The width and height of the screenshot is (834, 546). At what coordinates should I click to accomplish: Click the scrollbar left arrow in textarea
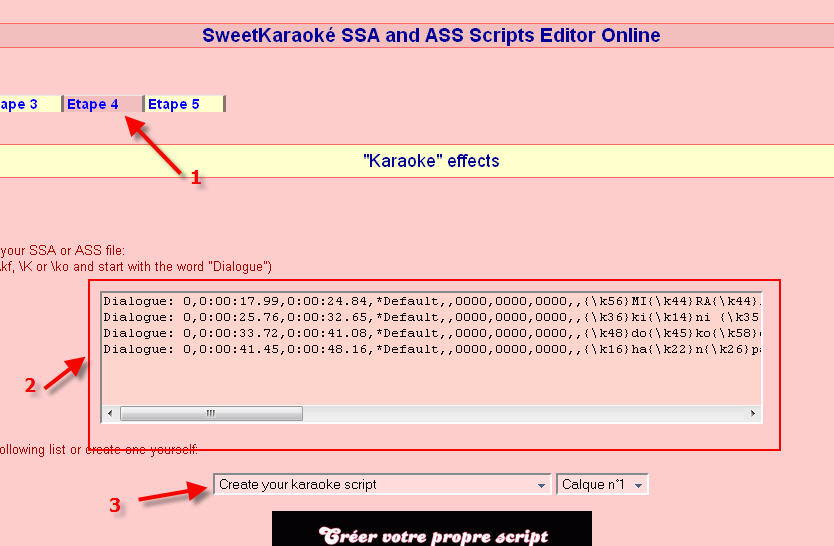[110, 413]
